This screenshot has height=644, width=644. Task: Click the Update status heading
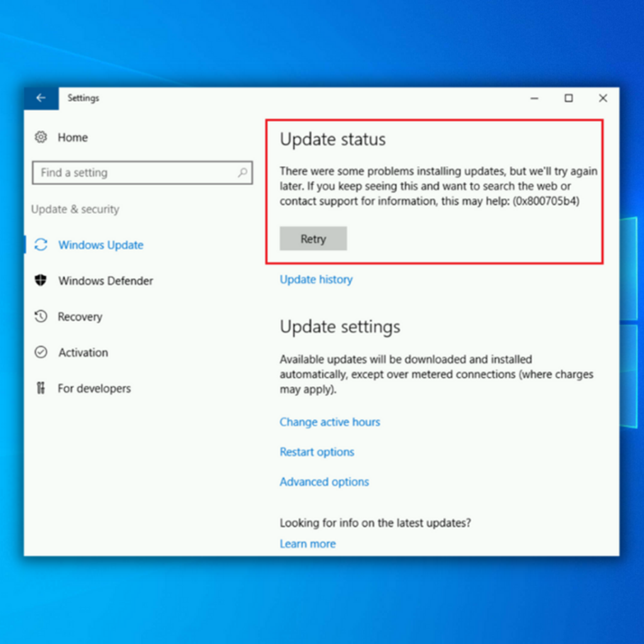[333, 139]
